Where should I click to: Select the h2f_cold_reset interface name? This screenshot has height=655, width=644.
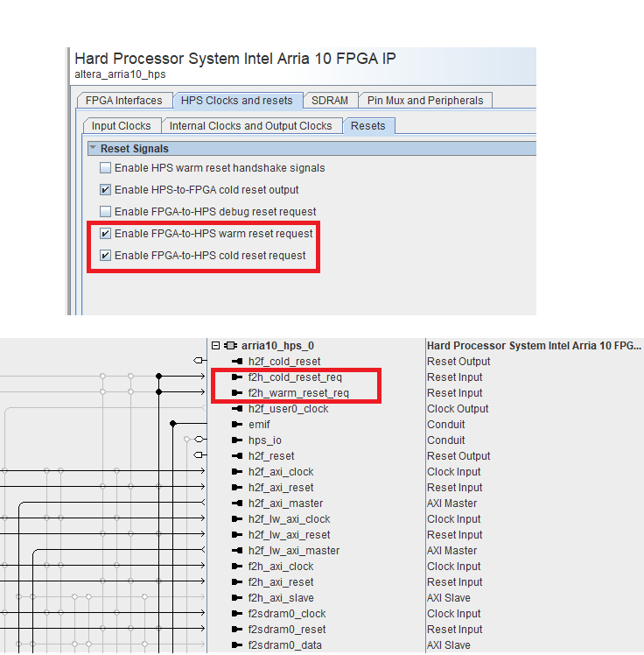pos(284,362)
